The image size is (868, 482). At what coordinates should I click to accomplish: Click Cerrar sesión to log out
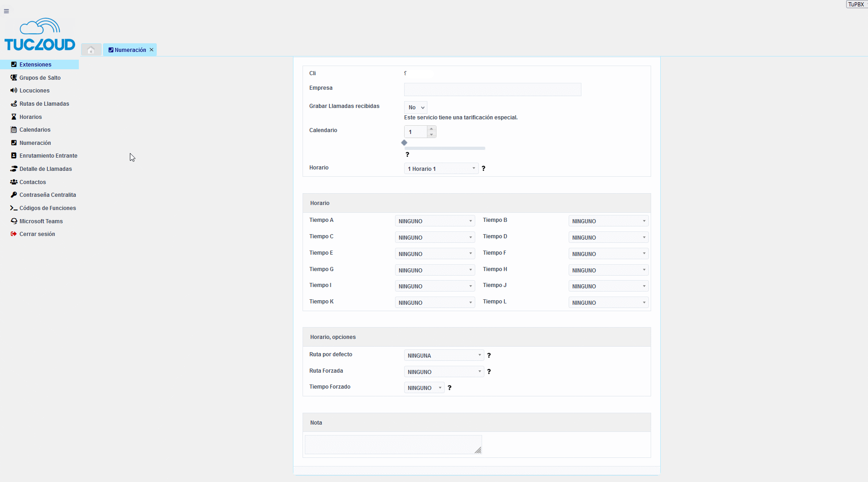[x=37, y=234]
